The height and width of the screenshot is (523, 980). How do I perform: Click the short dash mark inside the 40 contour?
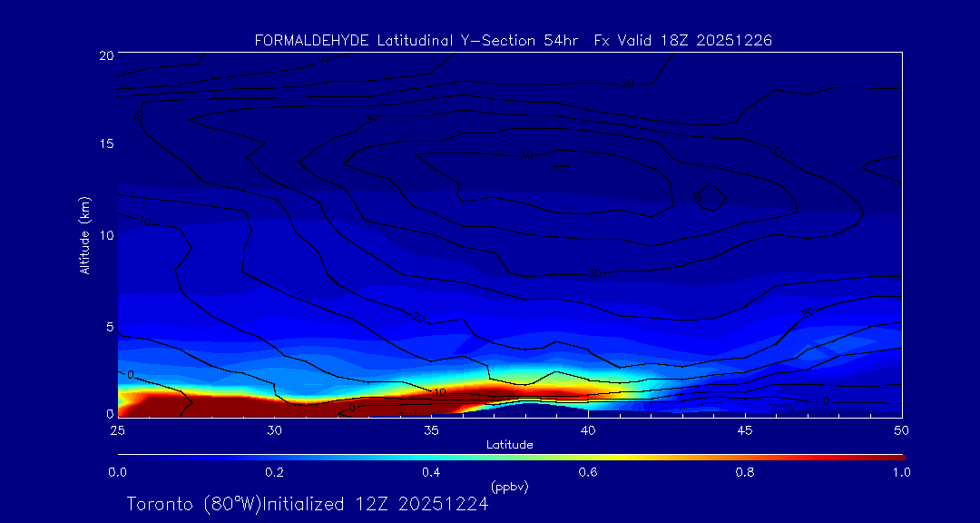[x=562, y=166]
